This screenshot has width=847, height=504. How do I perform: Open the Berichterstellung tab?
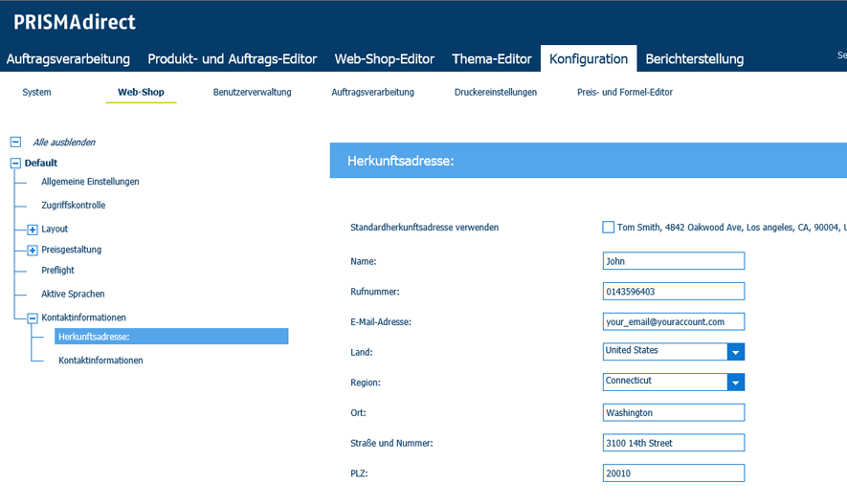pyautogui.click(x=695, y=59)
